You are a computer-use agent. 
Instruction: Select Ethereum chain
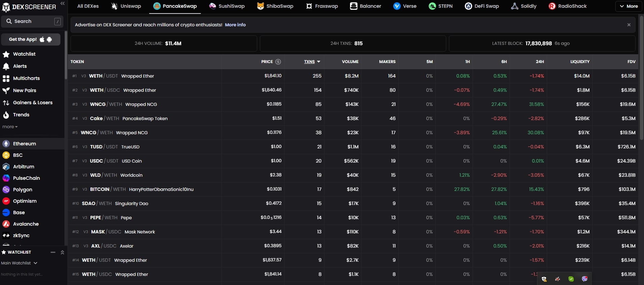coord(32,144)
